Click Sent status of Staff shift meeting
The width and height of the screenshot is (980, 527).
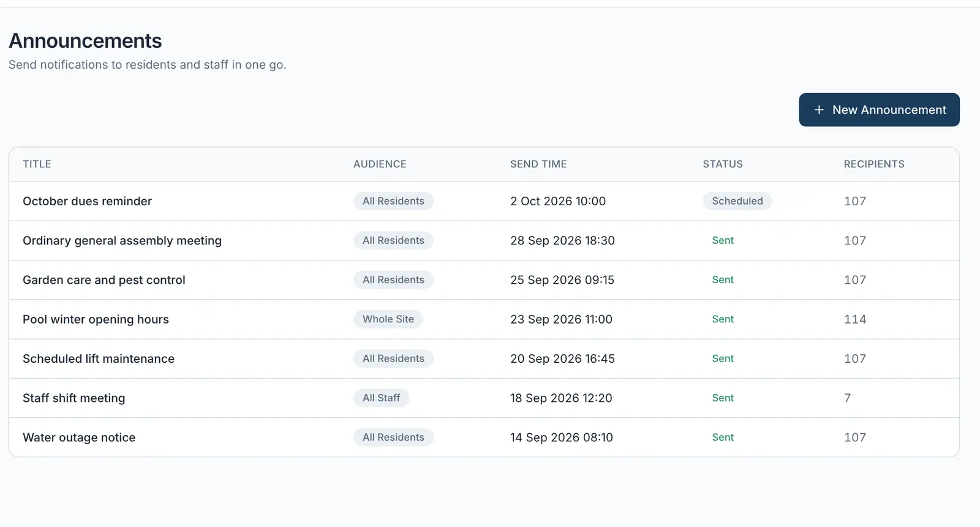(x=723, y=398)
